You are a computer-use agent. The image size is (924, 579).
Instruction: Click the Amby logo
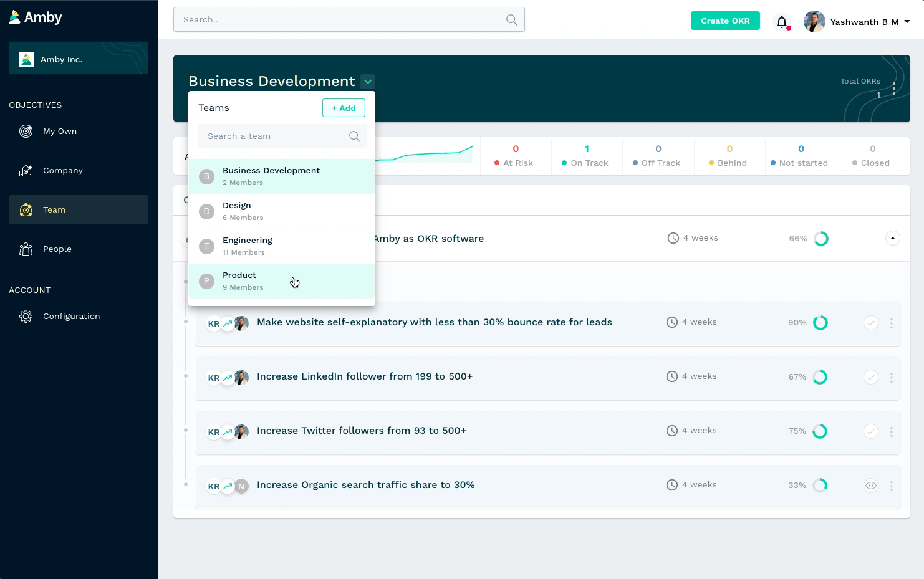tap(36, 17)
